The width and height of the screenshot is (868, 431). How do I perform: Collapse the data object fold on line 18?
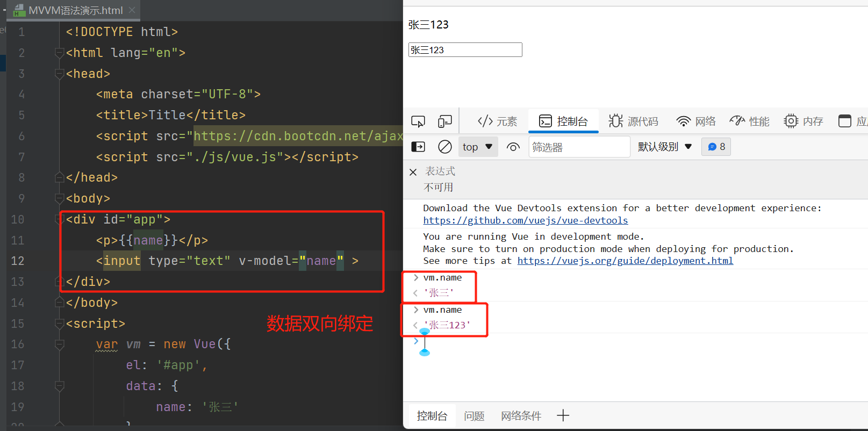(60, 386)
